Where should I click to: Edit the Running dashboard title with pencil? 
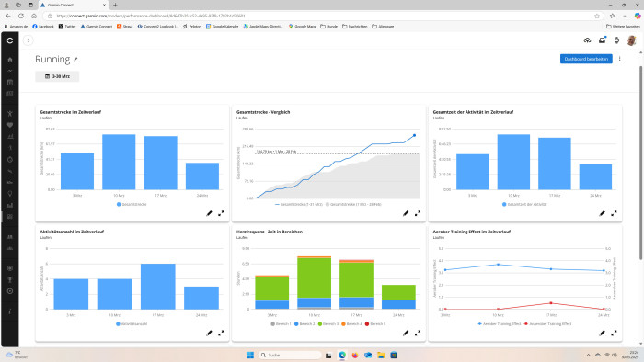coord(75,60)
